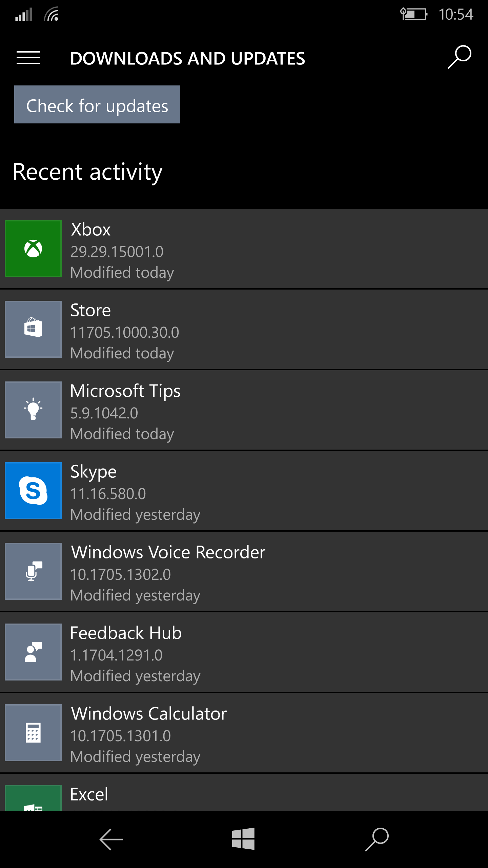Click Calculator version 10.1705.1301.0

121,736
